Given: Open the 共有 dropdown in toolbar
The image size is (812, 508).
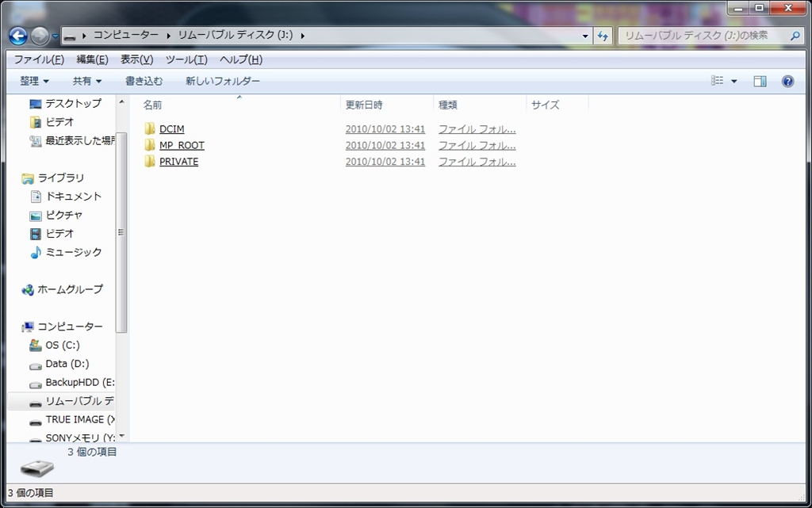Looking at the screenshot, I should click(x=87, y=81).
